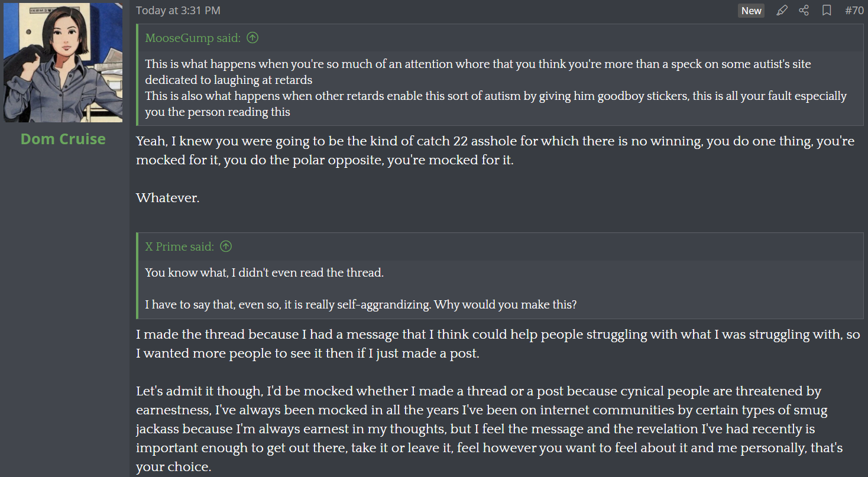Screen dimensions: 868x477
Task: Bookmark post #70
Action: point(827,11)
